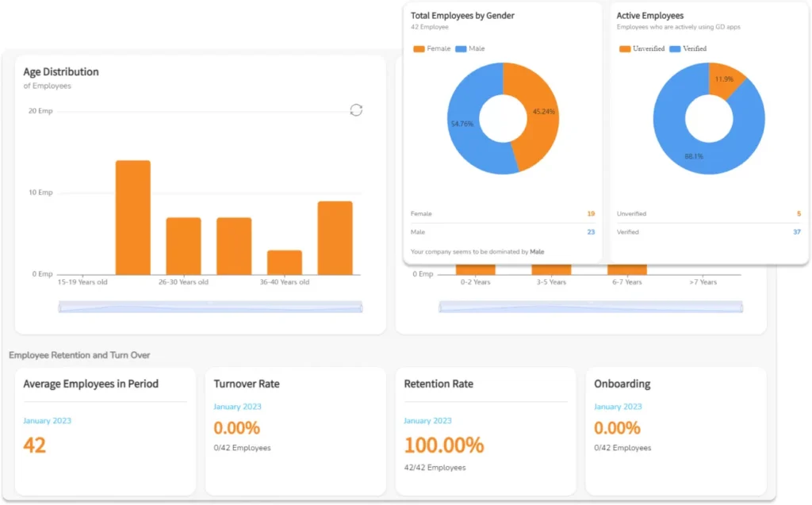Click the Unverified legend marker
Viewport: 812px width, 505px height.
coord(626,49)
